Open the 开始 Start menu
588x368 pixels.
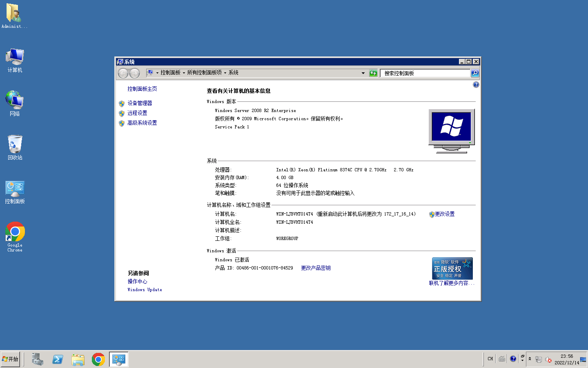pos(10,359)
